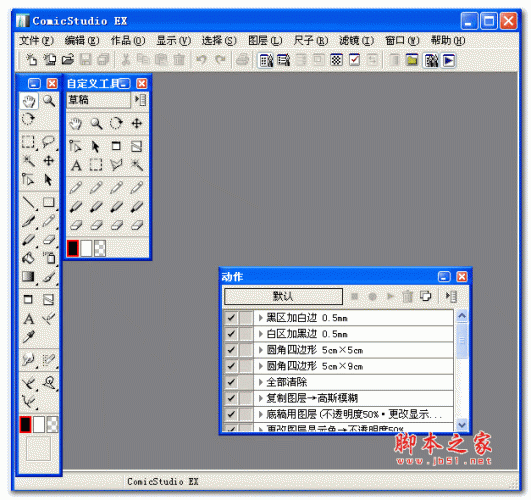Click the 默认 action set button
Viewport: 531px width, 500px height.
pos(283,296)
